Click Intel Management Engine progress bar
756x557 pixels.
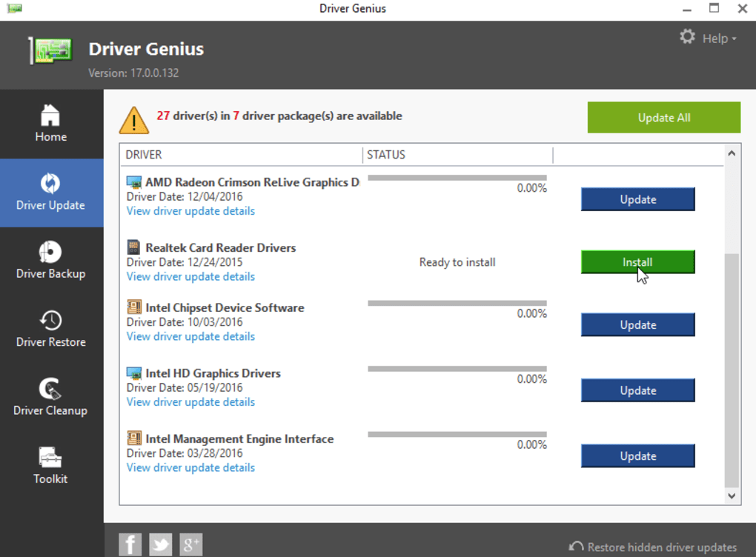point(457,434)
